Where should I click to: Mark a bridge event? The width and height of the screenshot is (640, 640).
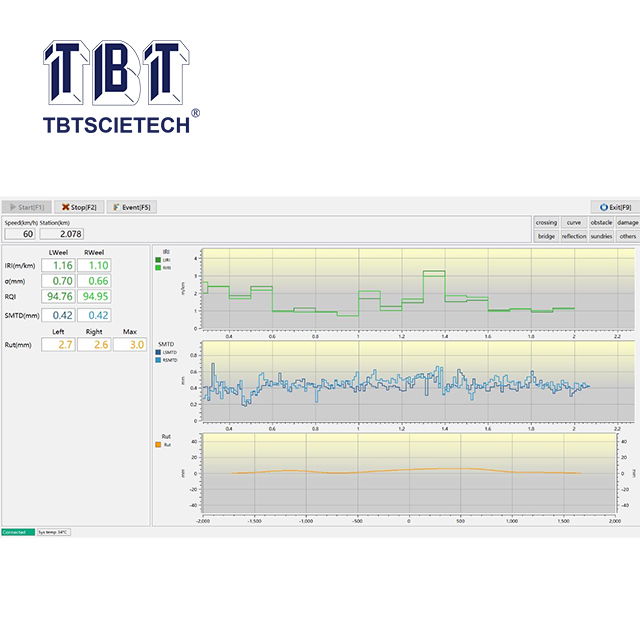[x=546, y=237]
